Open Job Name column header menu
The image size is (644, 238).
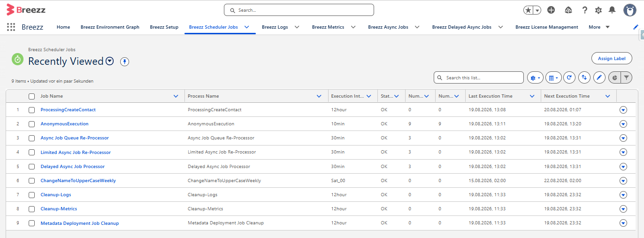(176, 96)
